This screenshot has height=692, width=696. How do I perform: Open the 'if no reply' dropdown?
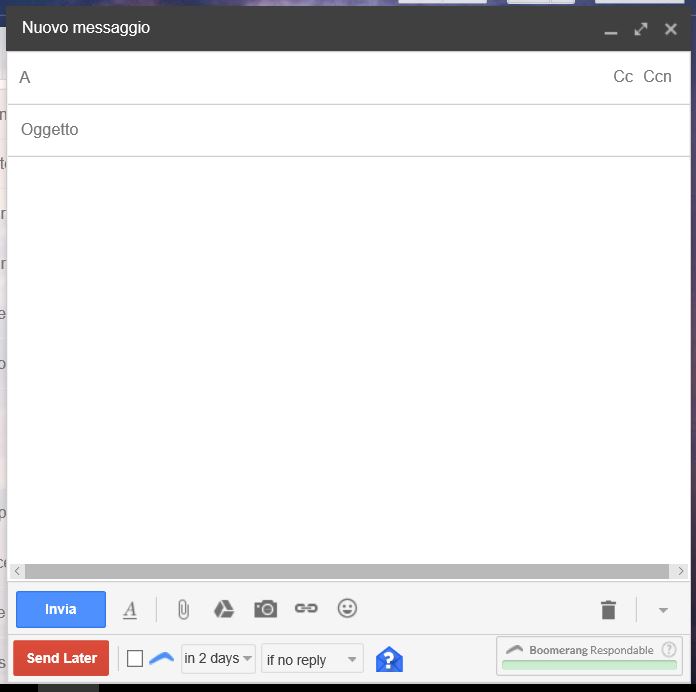click(312, 659)
